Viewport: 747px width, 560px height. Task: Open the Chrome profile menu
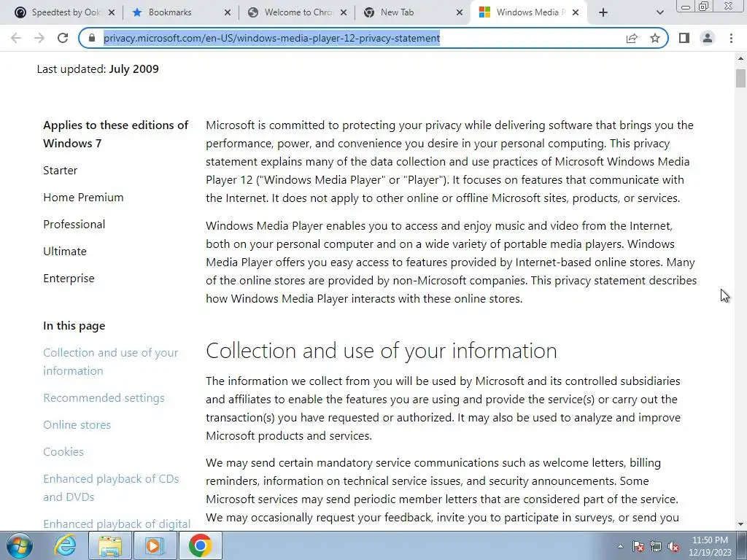click(x=708, y=38)
